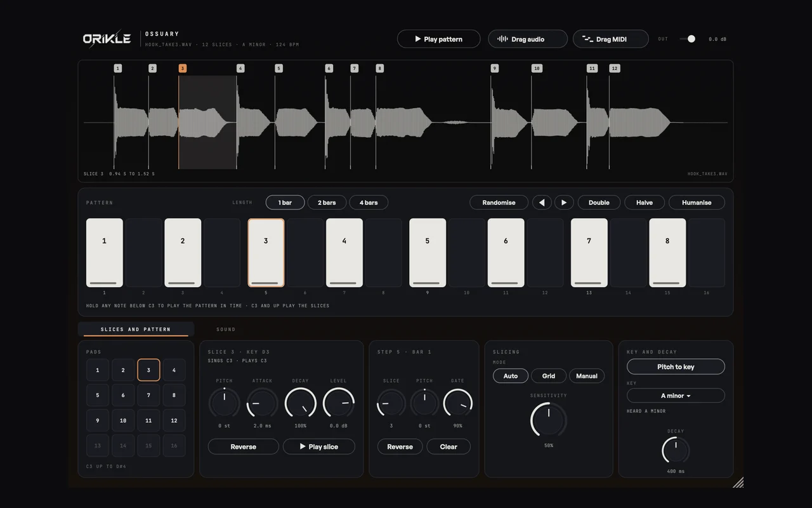
Task: Click the Humanise button
Action: [697, 203]
